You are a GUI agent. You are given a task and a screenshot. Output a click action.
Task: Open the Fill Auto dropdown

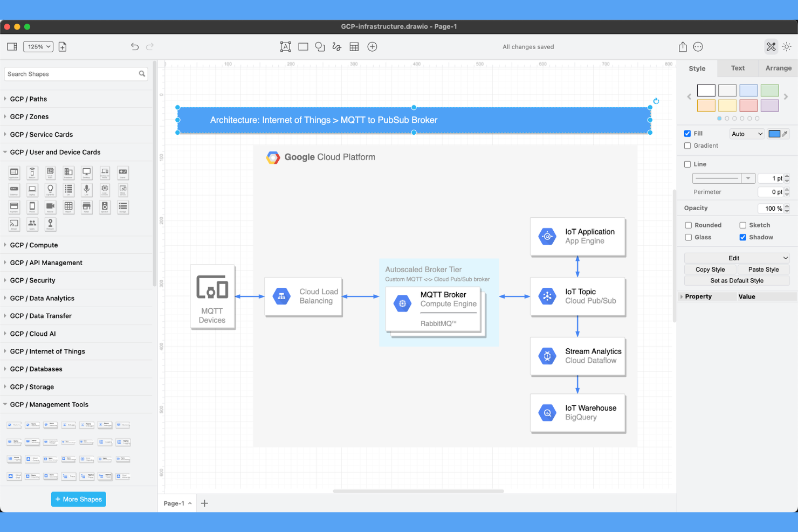point(747,134)
